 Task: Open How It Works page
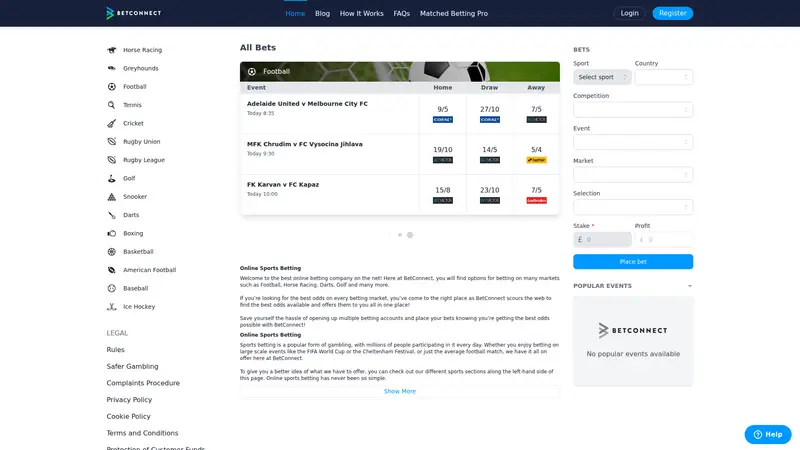click(362, 14)
